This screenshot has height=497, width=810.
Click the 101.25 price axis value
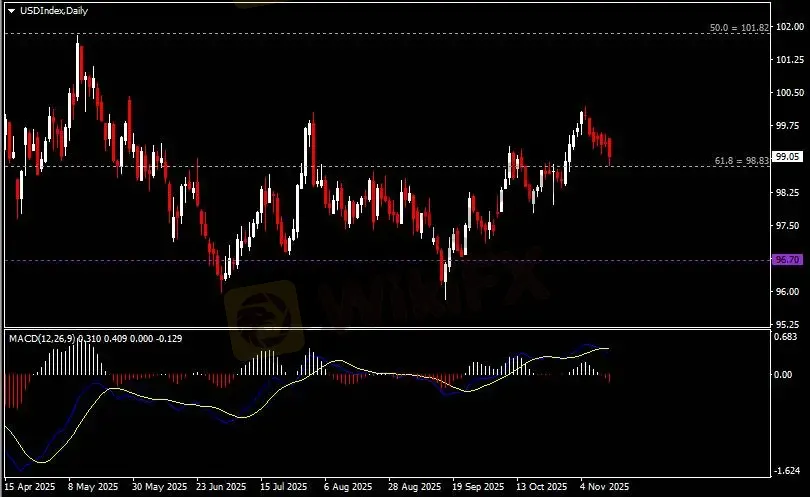click(x=790, y=60)
